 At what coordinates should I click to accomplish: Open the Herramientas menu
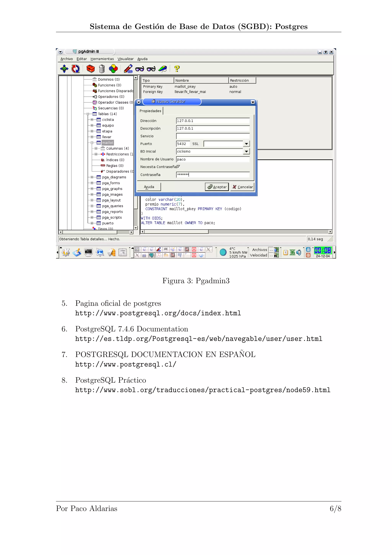click(102, 59)
